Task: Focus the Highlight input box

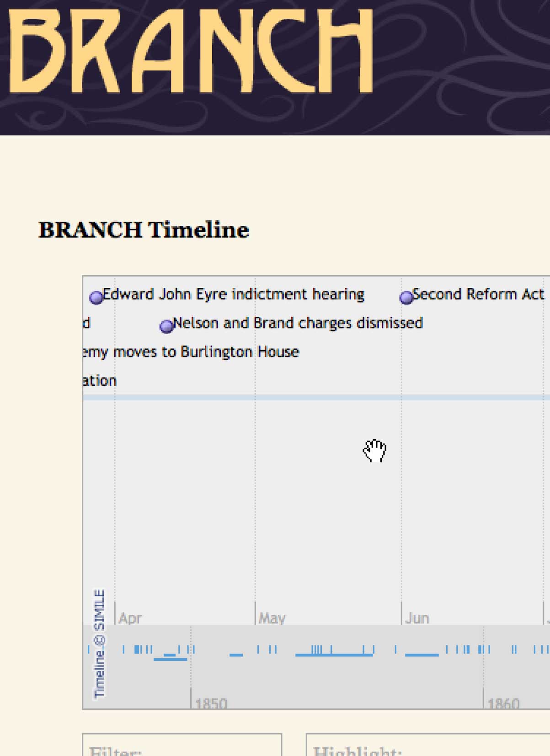Action: [x=428, y=745]
